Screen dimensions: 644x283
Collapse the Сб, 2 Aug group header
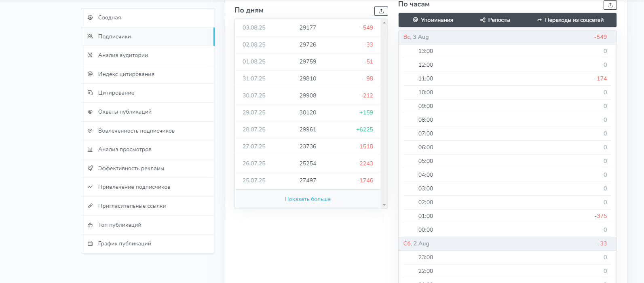pos(507,243)
